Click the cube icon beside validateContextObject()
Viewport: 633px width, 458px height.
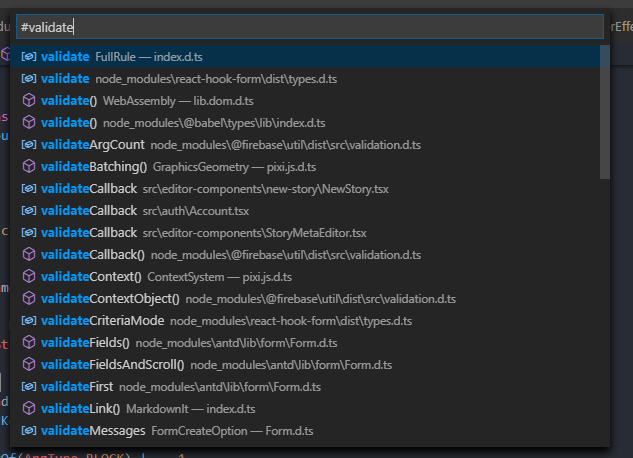29,299
